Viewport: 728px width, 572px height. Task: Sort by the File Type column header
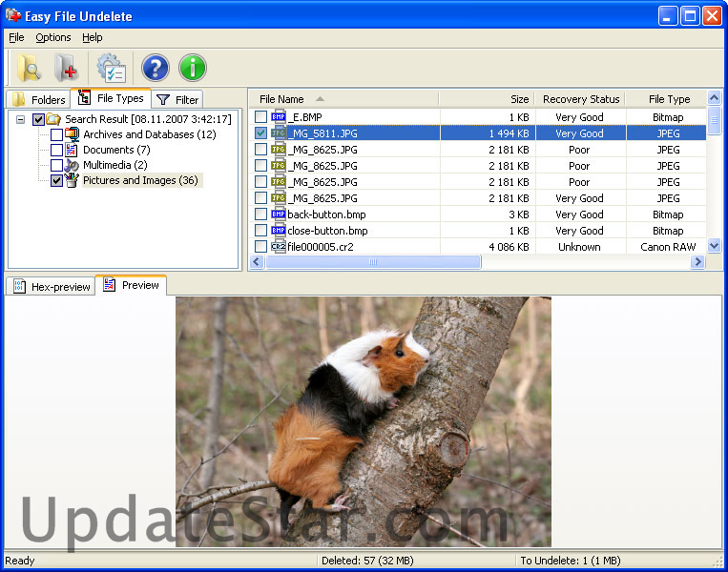tap(667, 99)
